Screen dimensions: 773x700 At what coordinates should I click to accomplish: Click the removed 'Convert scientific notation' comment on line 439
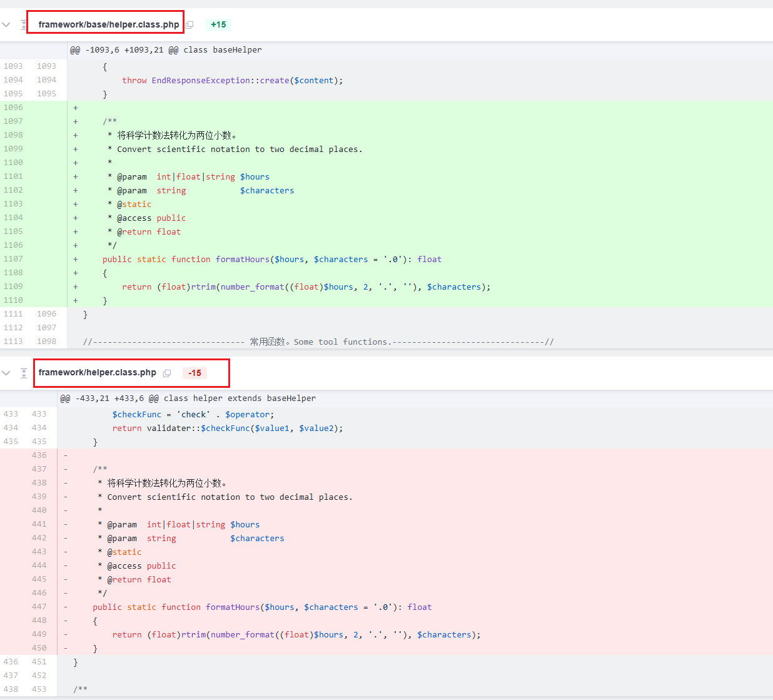tap(225, 497)
